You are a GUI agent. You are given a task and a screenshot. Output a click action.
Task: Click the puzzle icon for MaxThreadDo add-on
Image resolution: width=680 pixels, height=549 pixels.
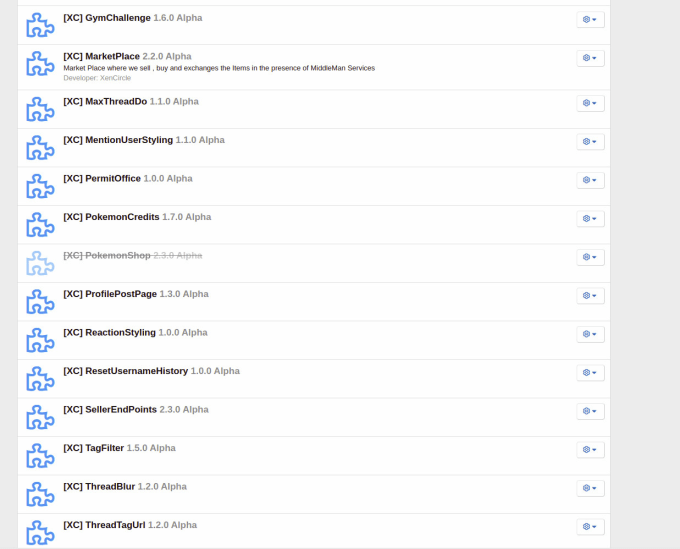pyautogui.click(x=40, y=109)
